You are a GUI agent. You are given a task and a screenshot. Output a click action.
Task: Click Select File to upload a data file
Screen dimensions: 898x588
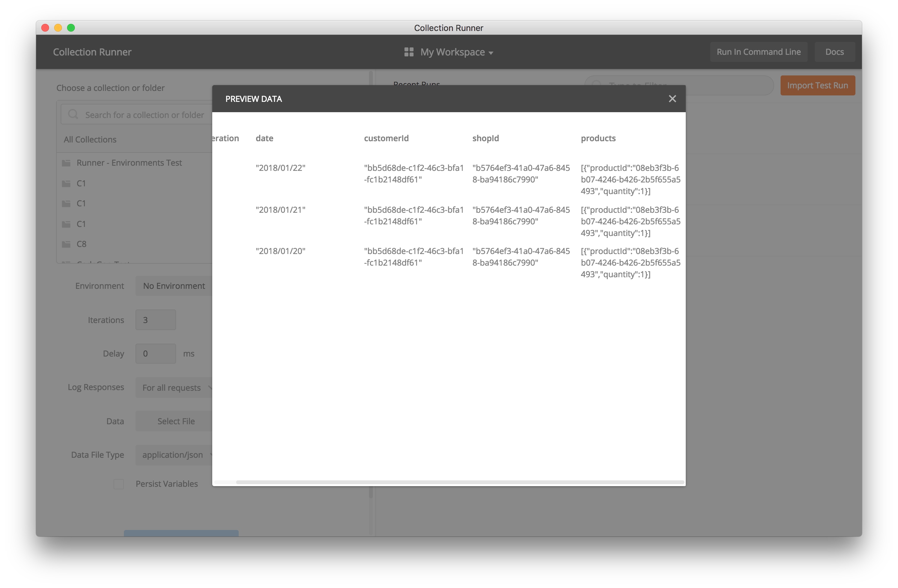click(176, 421)
